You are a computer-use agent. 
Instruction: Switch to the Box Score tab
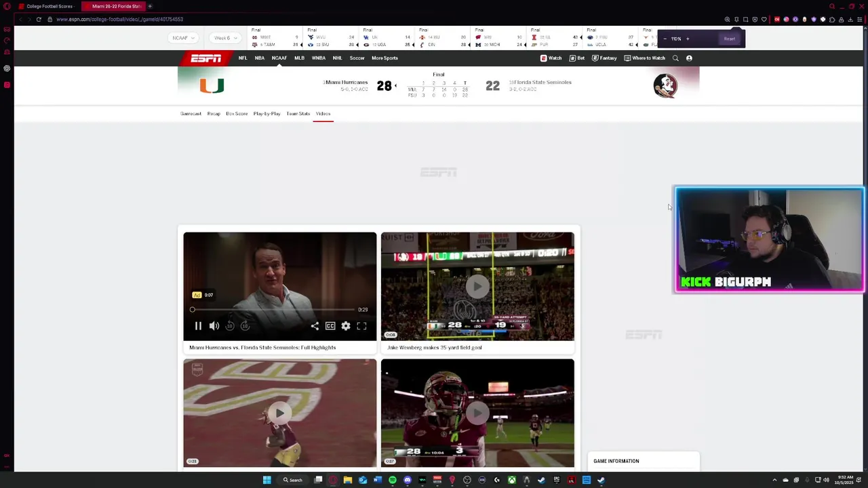tap(237, 114)
